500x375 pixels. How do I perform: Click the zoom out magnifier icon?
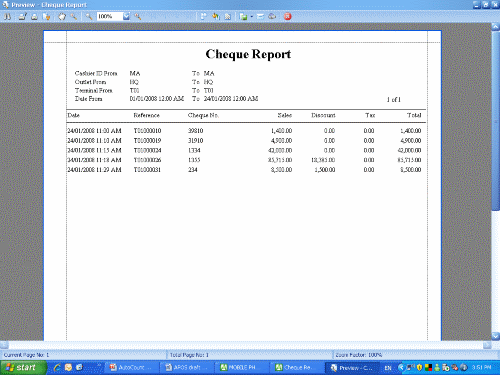(89, 16)
